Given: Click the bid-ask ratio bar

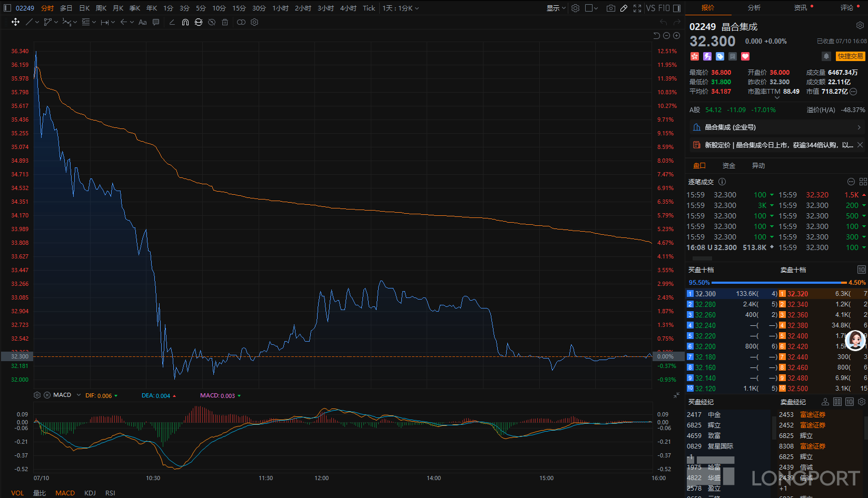Looking at the screenshot, I should pos(777,283).
